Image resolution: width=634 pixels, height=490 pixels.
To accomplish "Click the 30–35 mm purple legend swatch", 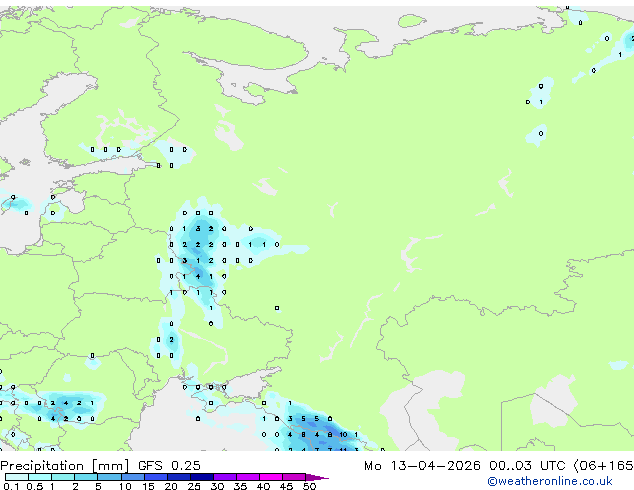I will coord(225,477).
